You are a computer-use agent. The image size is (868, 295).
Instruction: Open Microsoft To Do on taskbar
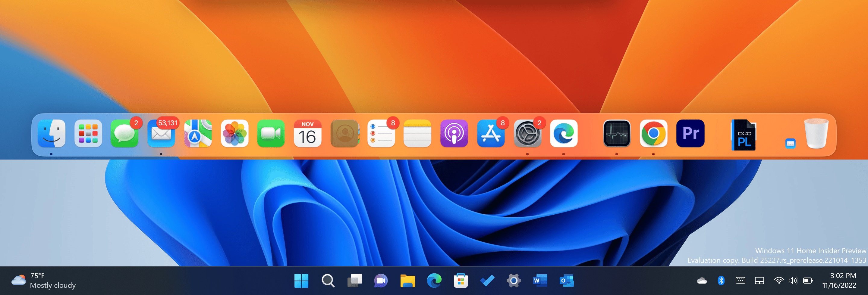tap(487, 281)
